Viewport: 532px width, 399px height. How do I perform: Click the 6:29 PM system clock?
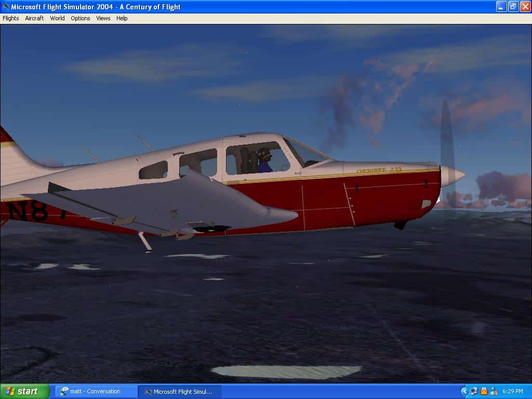pos(512,391)
